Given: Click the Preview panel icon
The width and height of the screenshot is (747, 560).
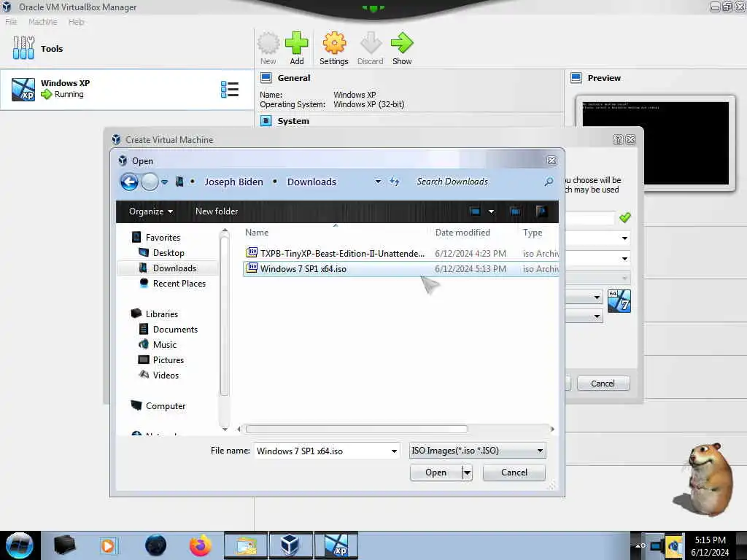Looking at the screenshot, I should [576, 77].
